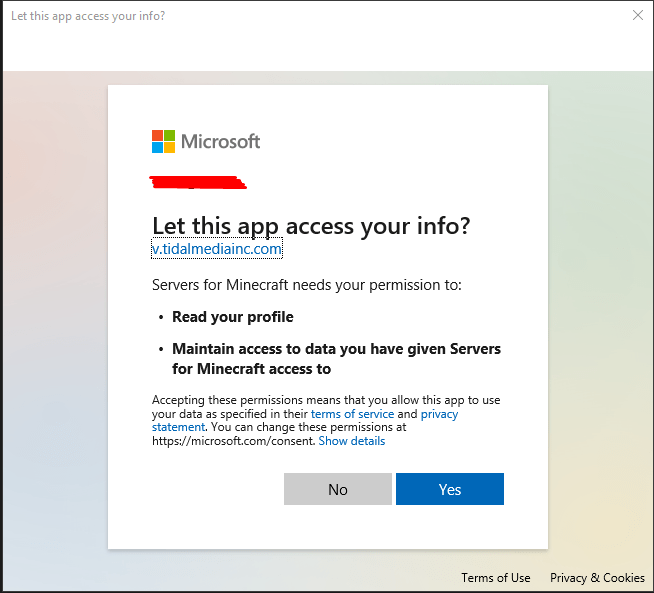Click the Read your profile permission
The image size is (654, 593).
click(232, 317)
